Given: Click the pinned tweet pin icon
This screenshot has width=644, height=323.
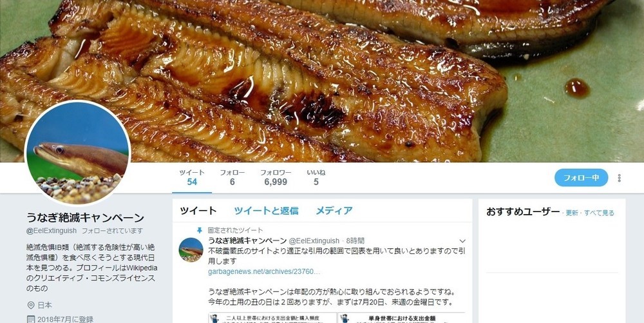Looking at the screenshot, I should coord(200,230).
